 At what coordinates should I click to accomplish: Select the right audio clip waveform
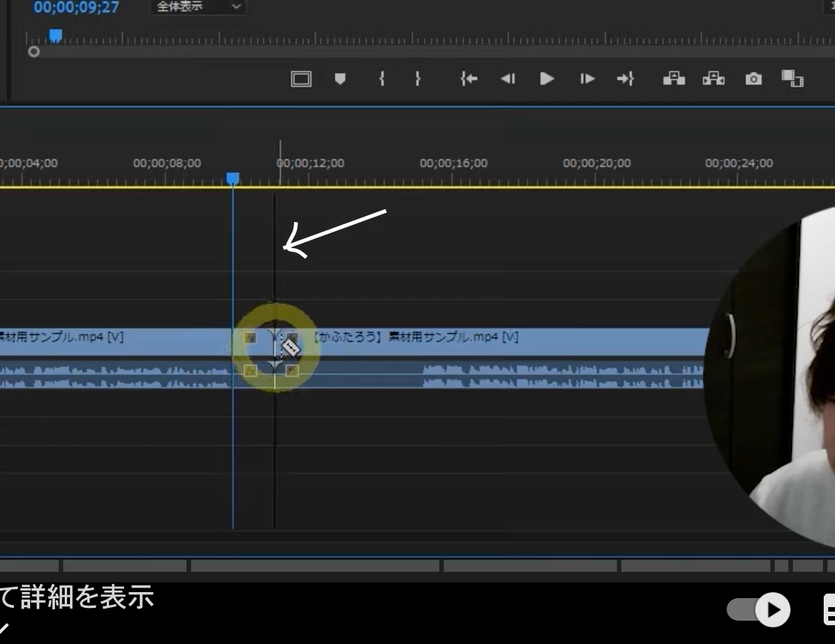pyautogui.click(x=490, y=375)
